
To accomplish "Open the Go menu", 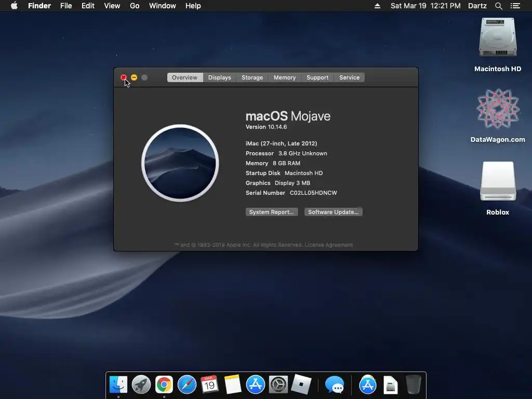I will 135,6.
